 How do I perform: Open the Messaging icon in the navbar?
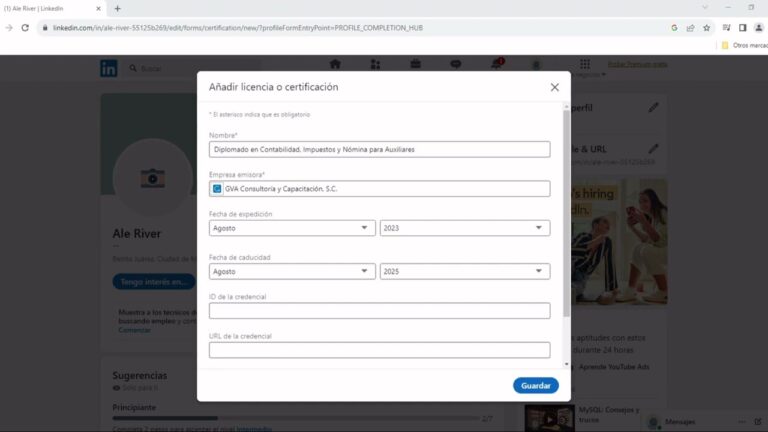point(456,64)
